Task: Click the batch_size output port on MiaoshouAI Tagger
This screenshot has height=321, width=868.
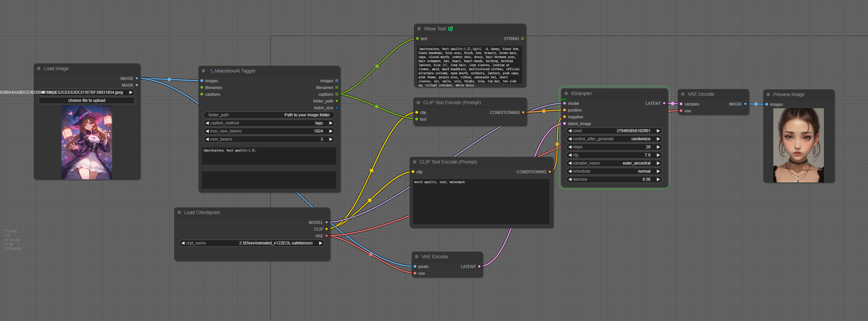Action: click(336, 108)
